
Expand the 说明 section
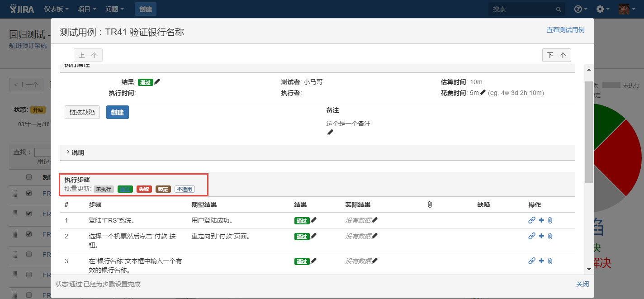click(x=75, y=152)
